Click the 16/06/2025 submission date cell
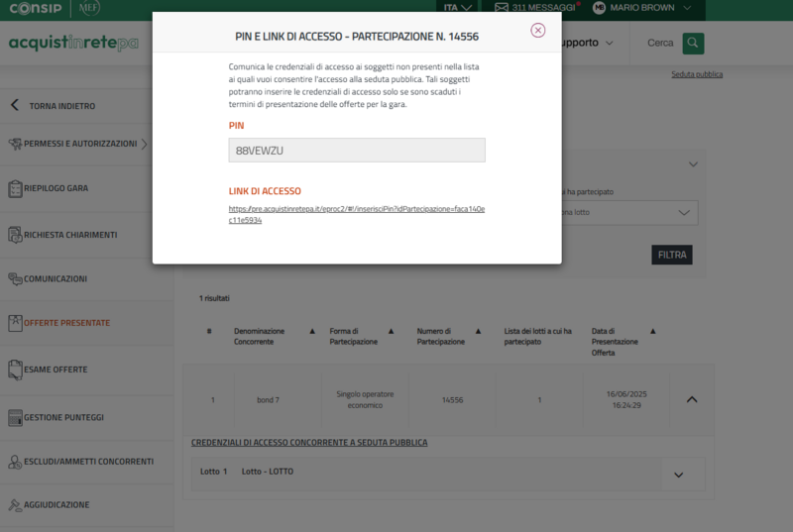The image size is (793, 532). (x=626, y=399)
